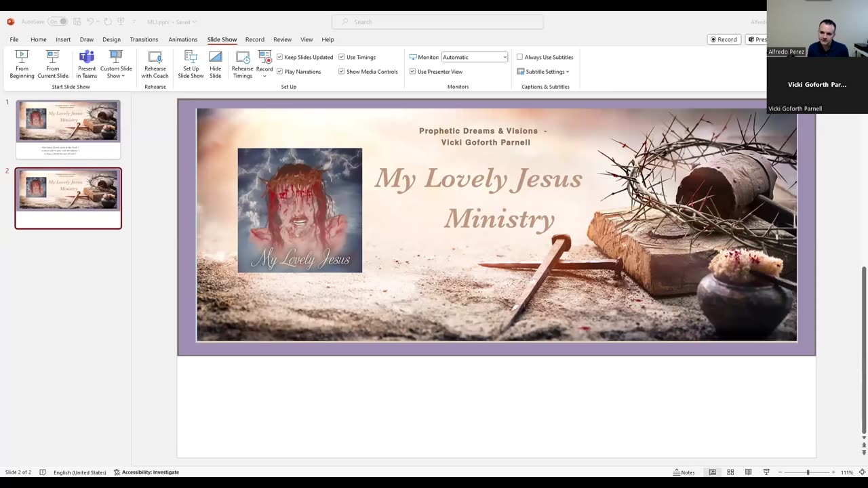
Task: Select slide 1 thumbnail
Action: (68, 129)
